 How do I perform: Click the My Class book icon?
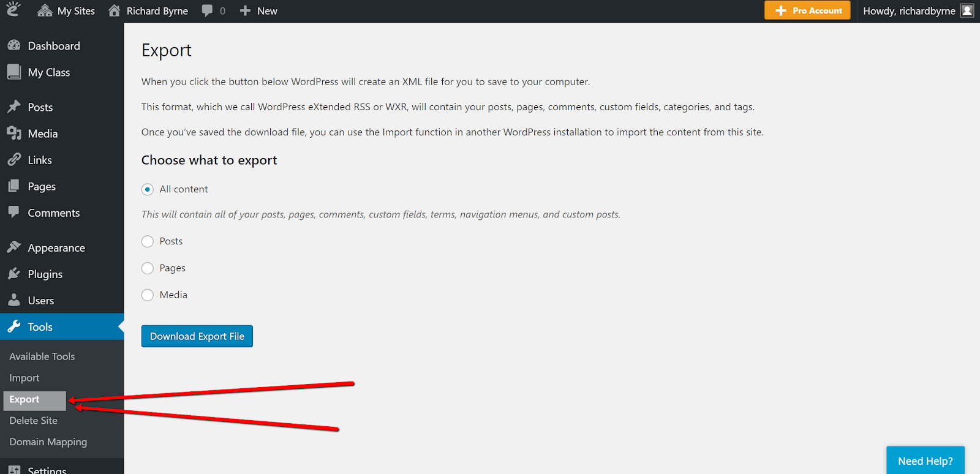(x=14, y=72)
